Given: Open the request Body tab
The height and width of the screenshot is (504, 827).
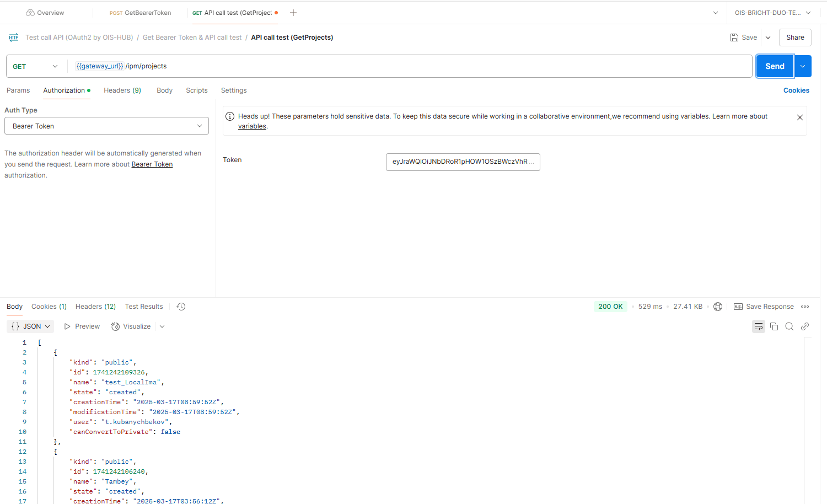Looking at the screenshot, I should tap(164, 90).
